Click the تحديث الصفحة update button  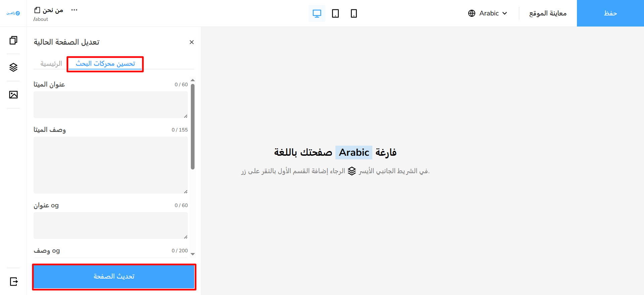(114, 276)
